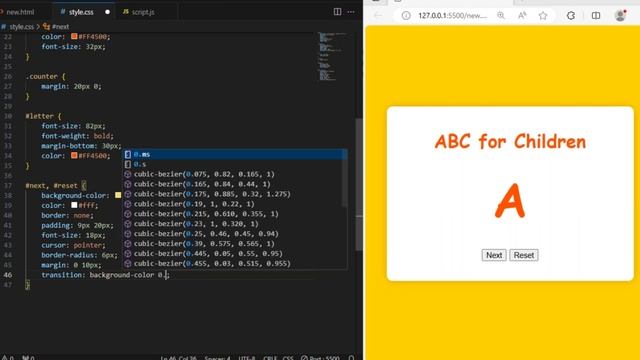Open editor More Actions ellipsis menu
This screenshot has width=640, height=360.
pyautogui.click(x=351, y=12)
